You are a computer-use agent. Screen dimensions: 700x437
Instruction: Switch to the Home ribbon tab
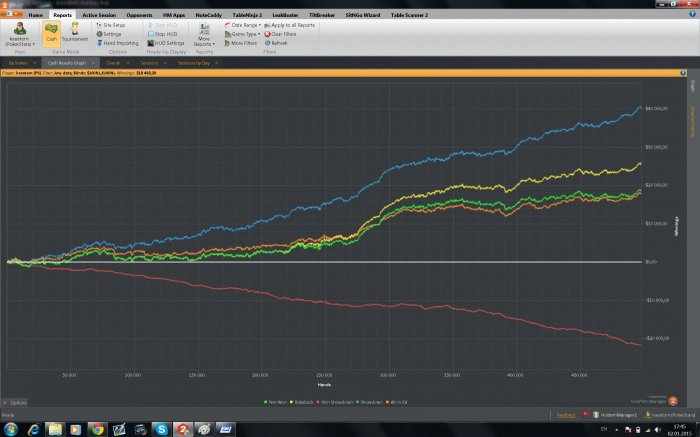click(35, 15)
